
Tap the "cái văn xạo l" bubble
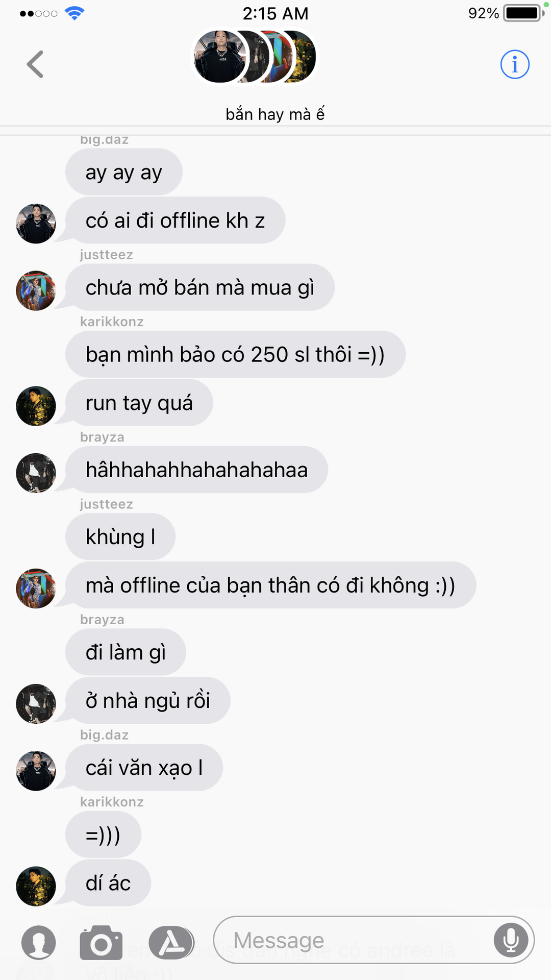[144, 767]
